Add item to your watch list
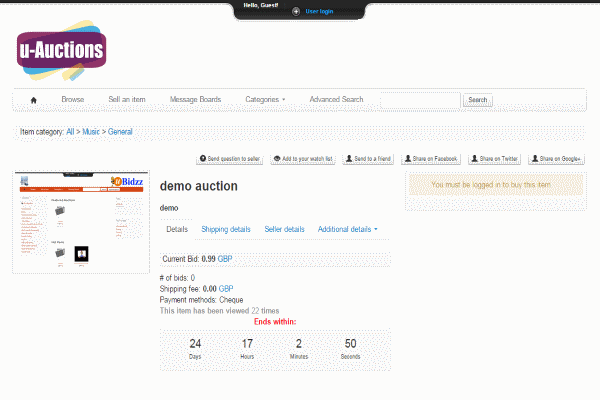The image size is (600, 400). tap(304, 159)
